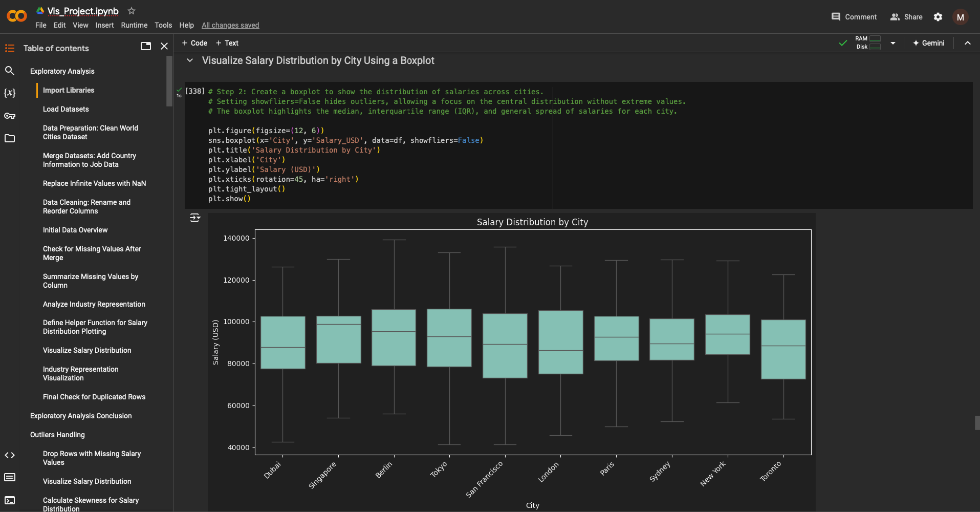980x512 pixels.
Task: Pop out table of contents into new tab
Action: (146, 46)
